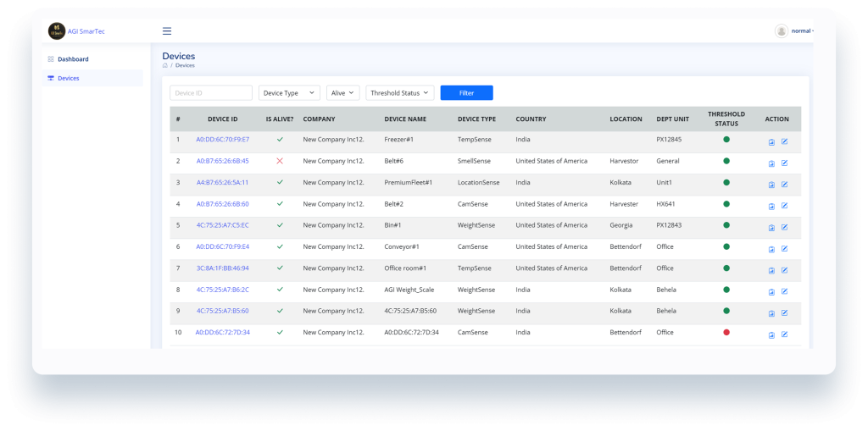This screenshot has width=868, height=431.
Task: Open details icon for Conveyor#1 row
Action: pyautogui.click(x=771, y=249)
